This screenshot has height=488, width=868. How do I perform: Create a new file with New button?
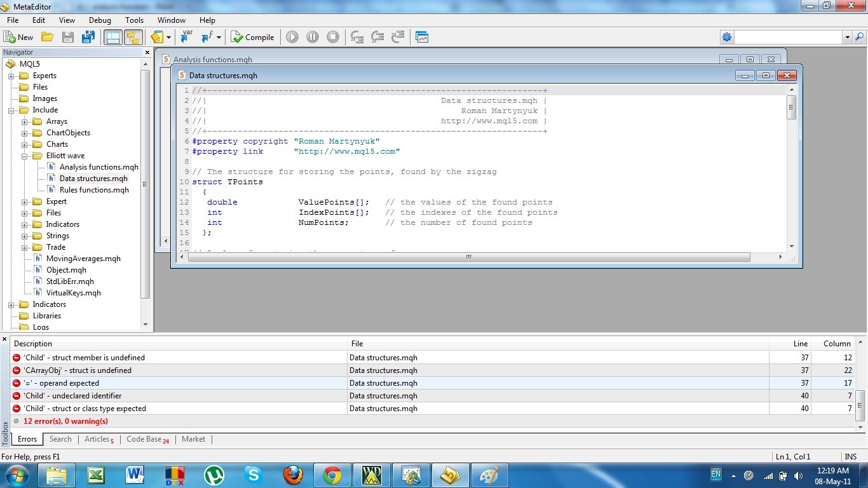pyautogui.click(x=18, y=37)
